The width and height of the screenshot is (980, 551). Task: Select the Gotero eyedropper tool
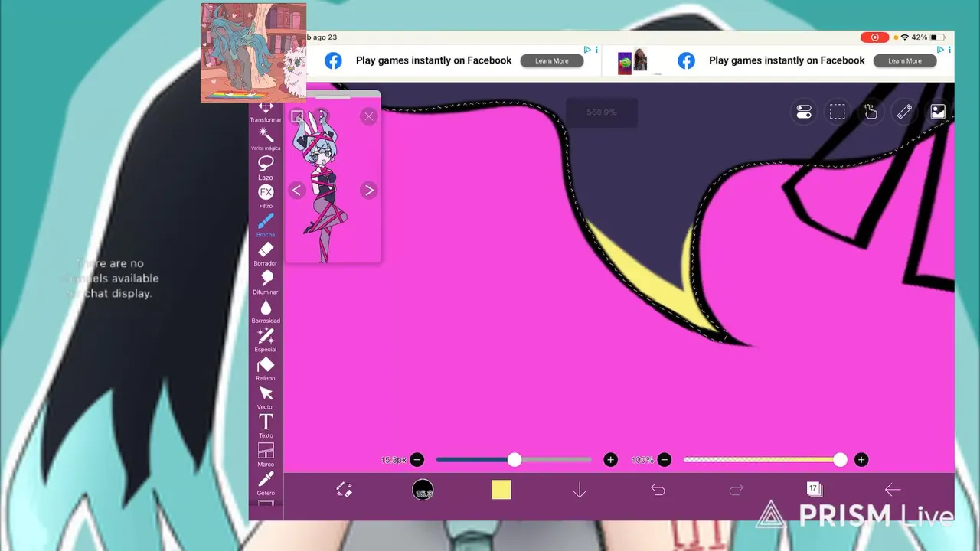point(266,483)
